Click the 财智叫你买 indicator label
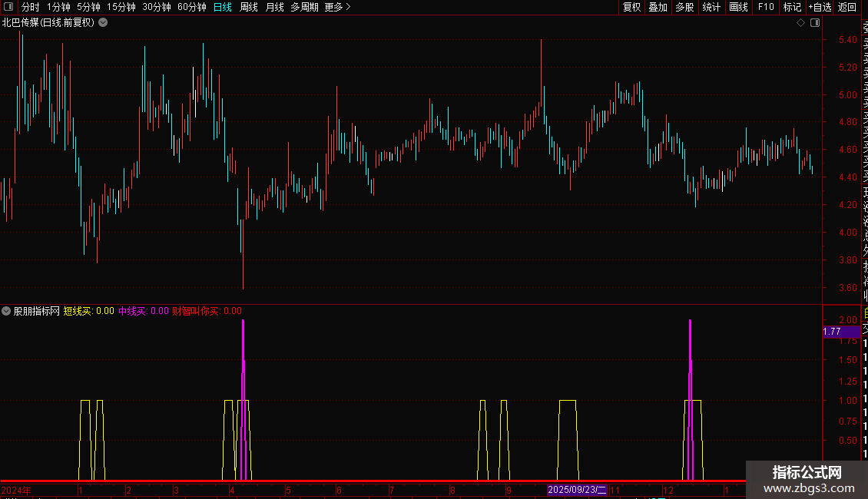Screen dimensions: 868x499 pos(207,311)
